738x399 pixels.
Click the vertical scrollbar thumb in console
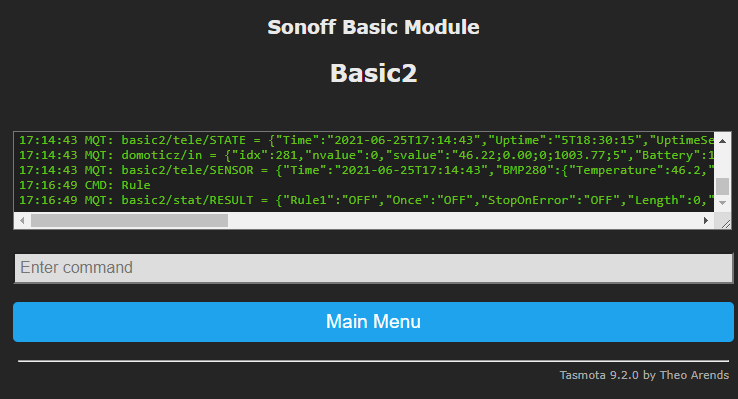tap(722, 186)
